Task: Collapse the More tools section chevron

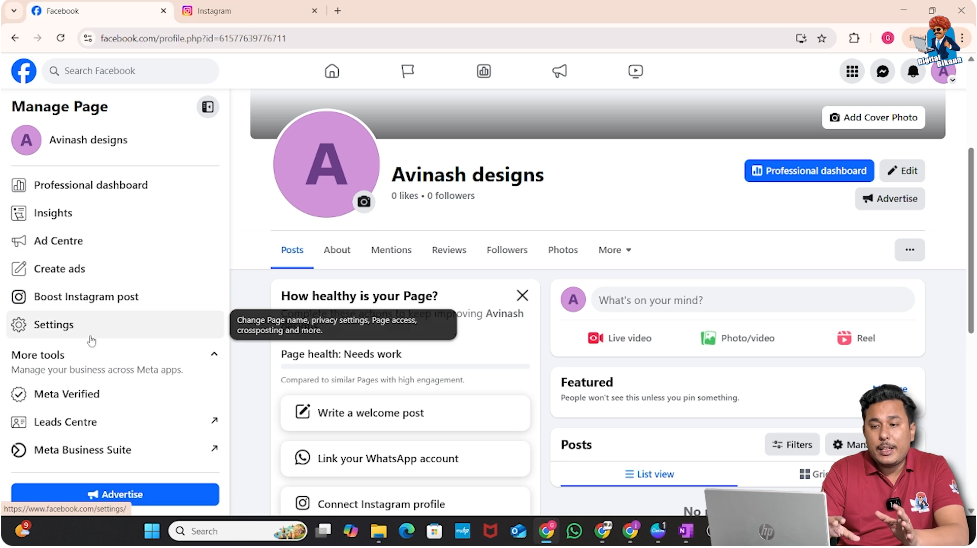Action: click(214, 355)
